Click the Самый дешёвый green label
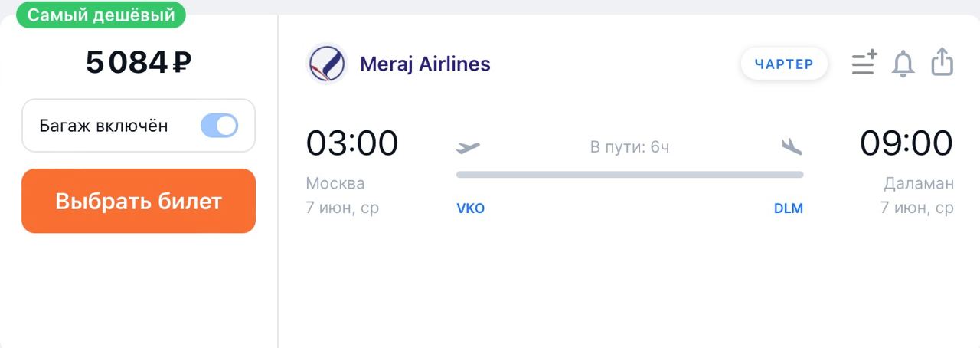The height and width of the screenshot is (348, 980). (101, 15)
